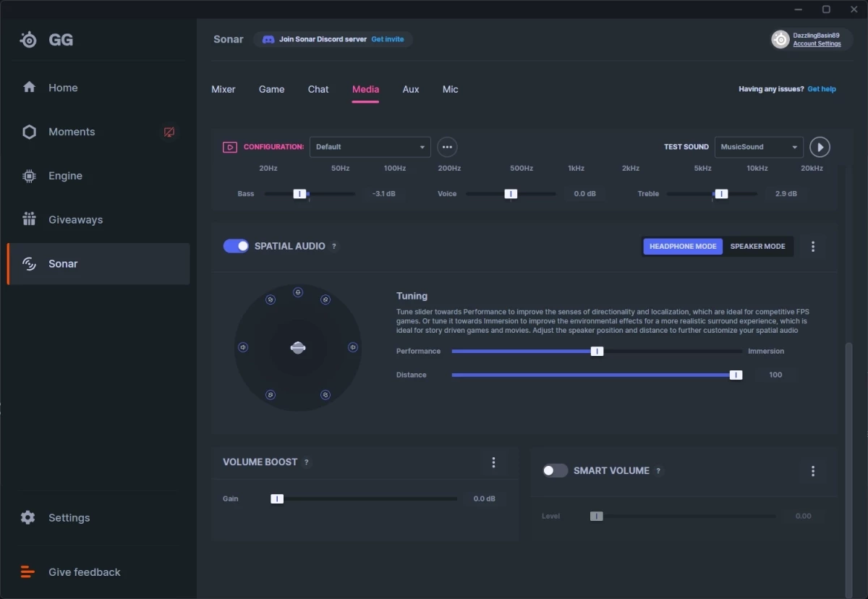This screenshot has width=868, height=599.
Task: Click the Moments hexagon icon
Action: coord(29,132)
